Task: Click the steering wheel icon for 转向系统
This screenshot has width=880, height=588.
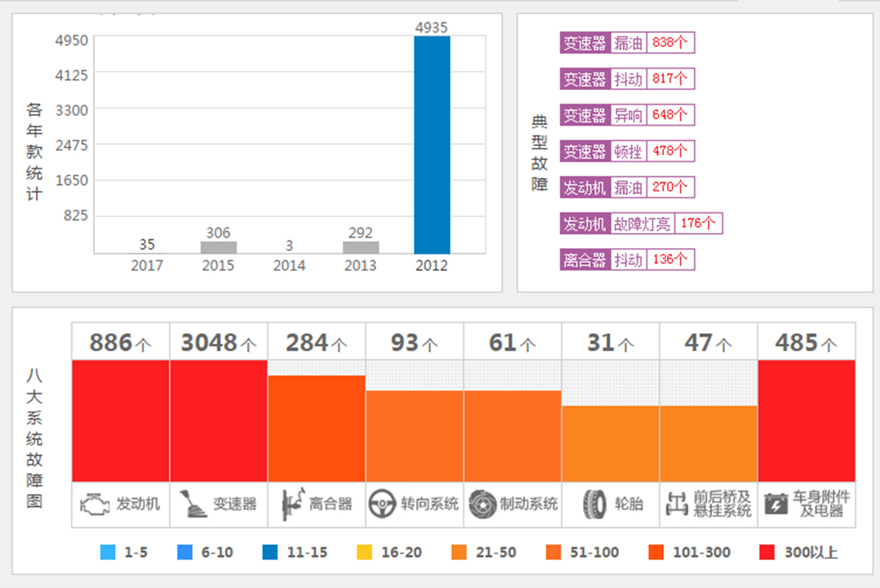Action: point(382,504)
